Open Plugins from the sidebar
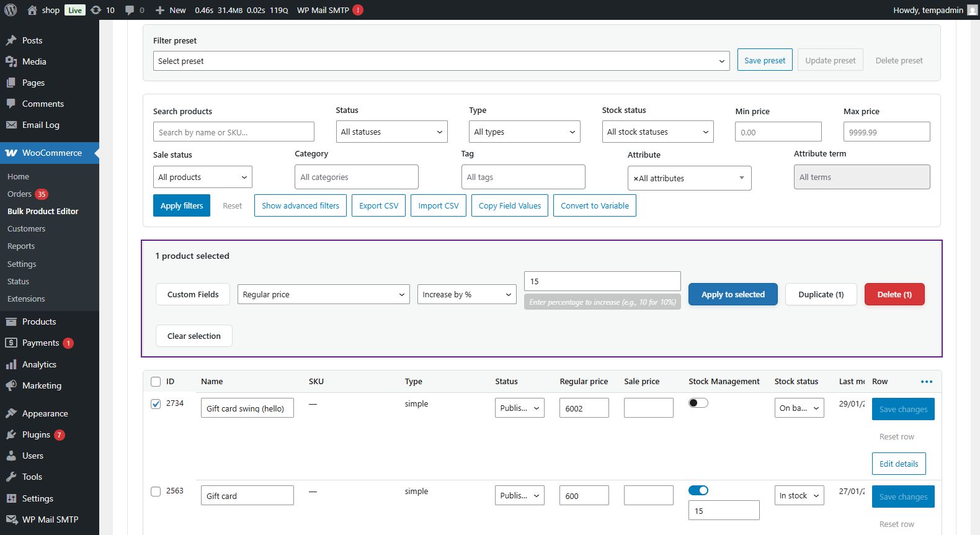 click(36, 434)
